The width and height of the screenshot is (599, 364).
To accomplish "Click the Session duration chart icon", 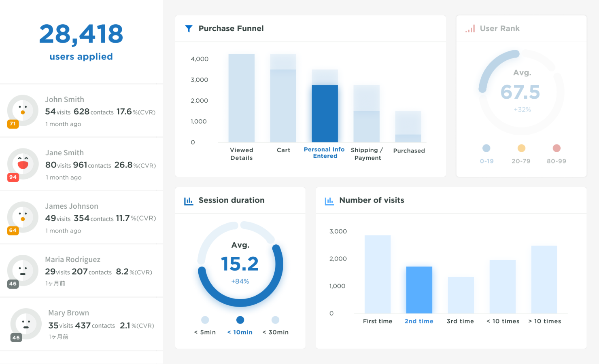I will point(189,201).
